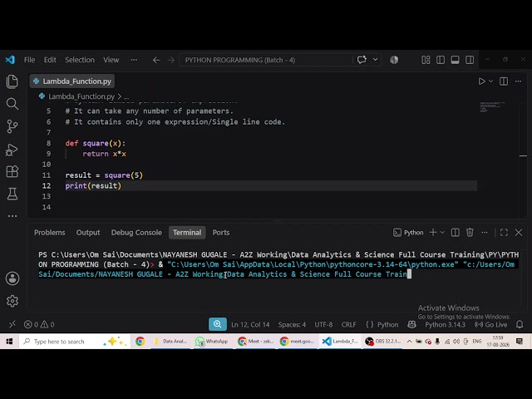Toggle secondary side bar visibility
The image size is (532, 399).
(x=470, y=60)
